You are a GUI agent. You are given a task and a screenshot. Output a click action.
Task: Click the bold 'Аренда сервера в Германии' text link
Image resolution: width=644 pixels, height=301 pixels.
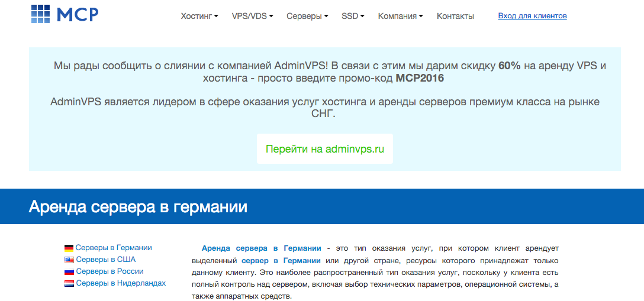261,248
